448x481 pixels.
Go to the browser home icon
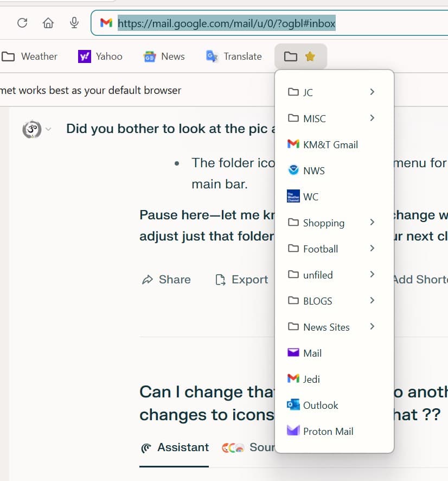tap(48, 23)
